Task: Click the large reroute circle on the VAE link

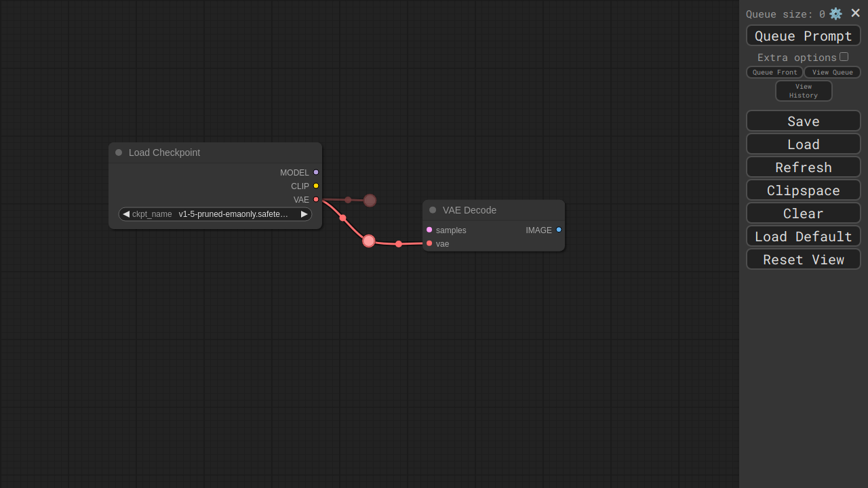Action: pyautogui.click(x=369, y=241)
